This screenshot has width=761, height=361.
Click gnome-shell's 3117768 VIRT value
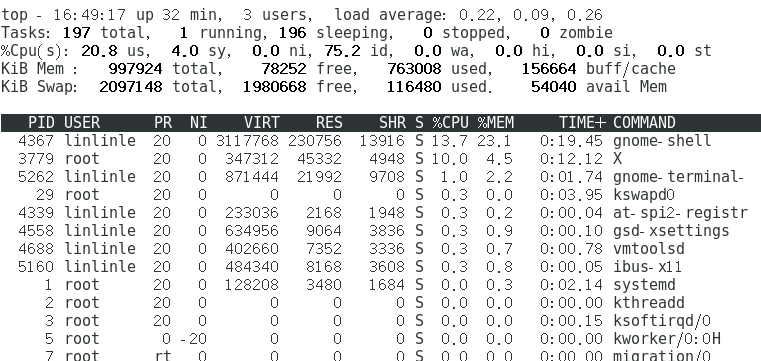tap(248, 141)
